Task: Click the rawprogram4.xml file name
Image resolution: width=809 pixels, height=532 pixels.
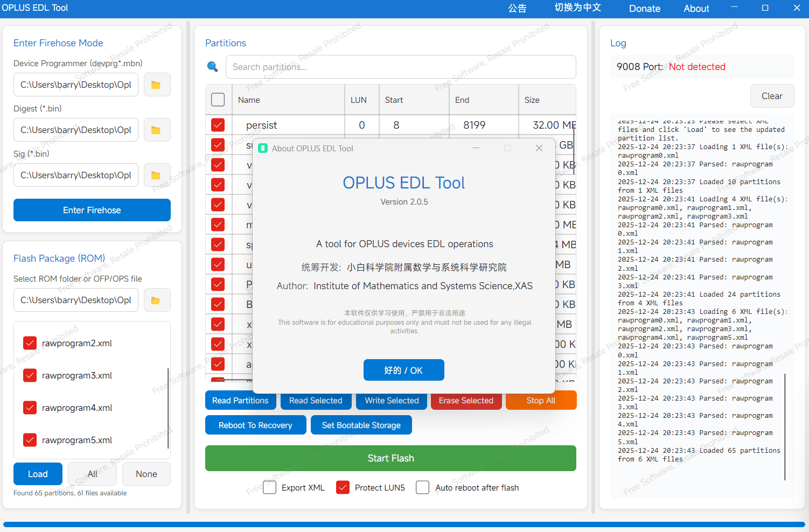Action: pos(77,408)
